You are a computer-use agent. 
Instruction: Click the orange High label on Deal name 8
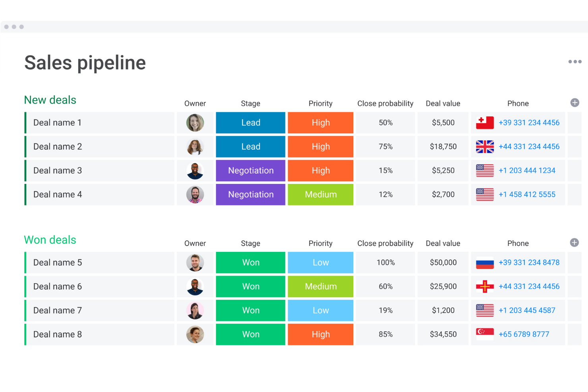320,334
